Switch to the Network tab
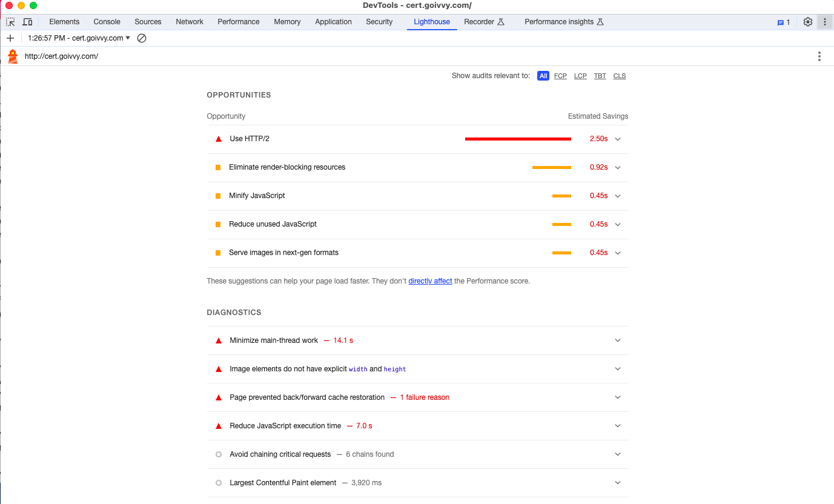This screenshot has height=504, width=834. pos(190,22)
